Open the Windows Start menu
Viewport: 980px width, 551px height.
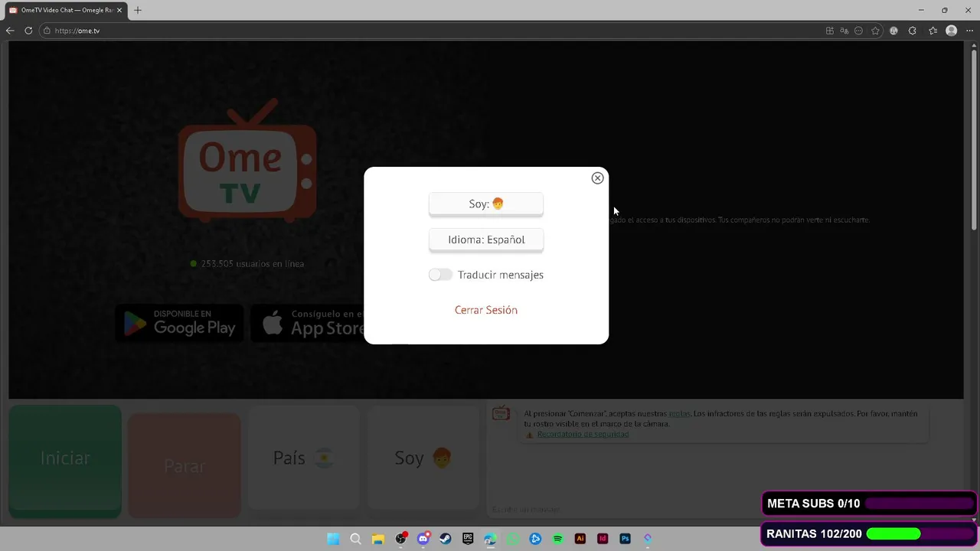(x=333, y=539)
